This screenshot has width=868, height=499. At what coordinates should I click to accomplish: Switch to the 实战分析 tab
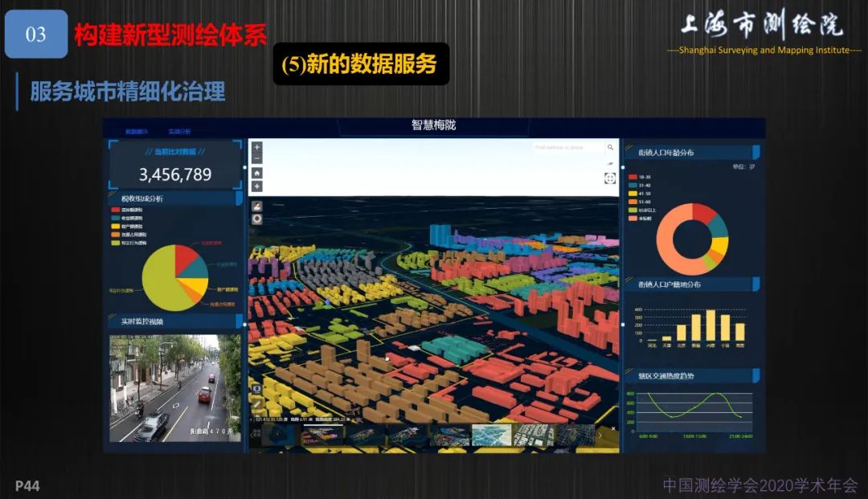pos(180,132)
